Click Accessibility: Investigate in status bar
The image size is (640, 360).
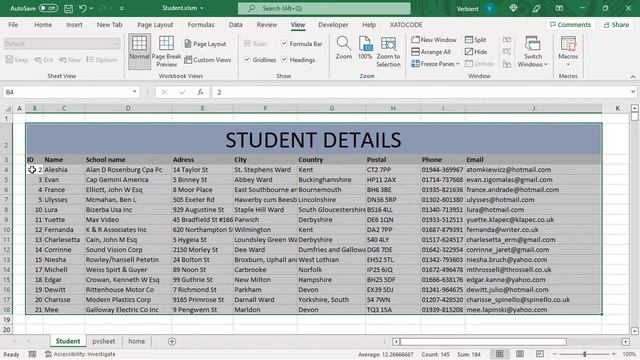pyautogui.click(x=80, y=354)
